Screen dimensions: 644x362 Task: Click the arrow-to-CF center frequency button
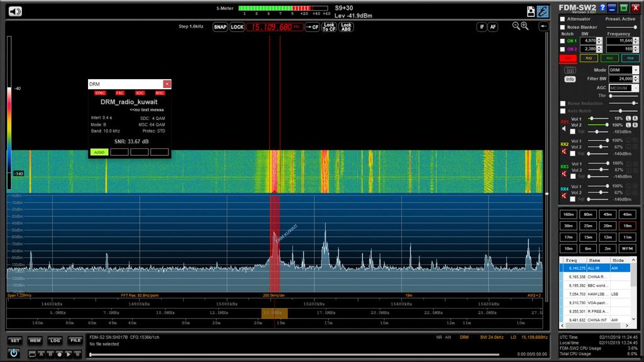pyautogui.click(x=312, y=27)
